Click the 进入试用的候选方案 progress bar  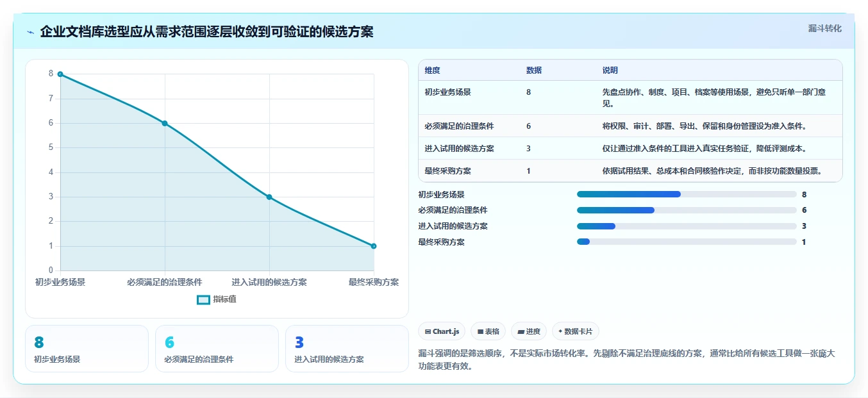point(687,226)
